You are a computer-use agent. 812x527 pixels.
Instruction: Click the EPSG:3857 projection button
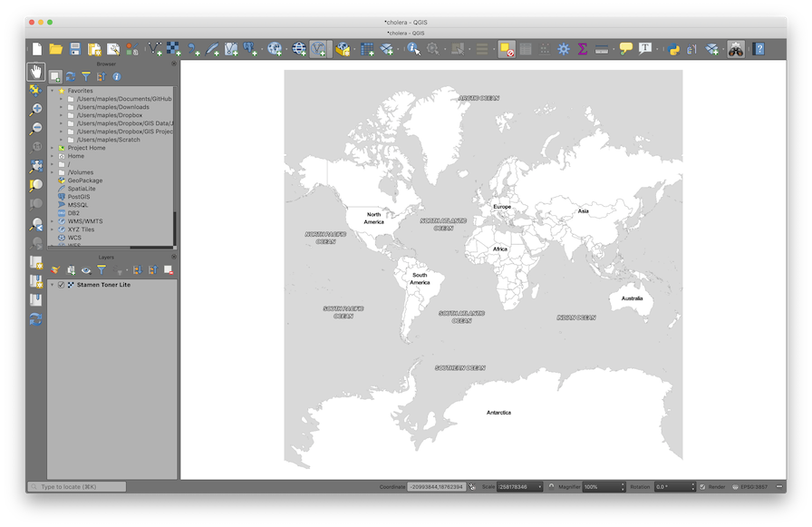[x=749, y=487]
